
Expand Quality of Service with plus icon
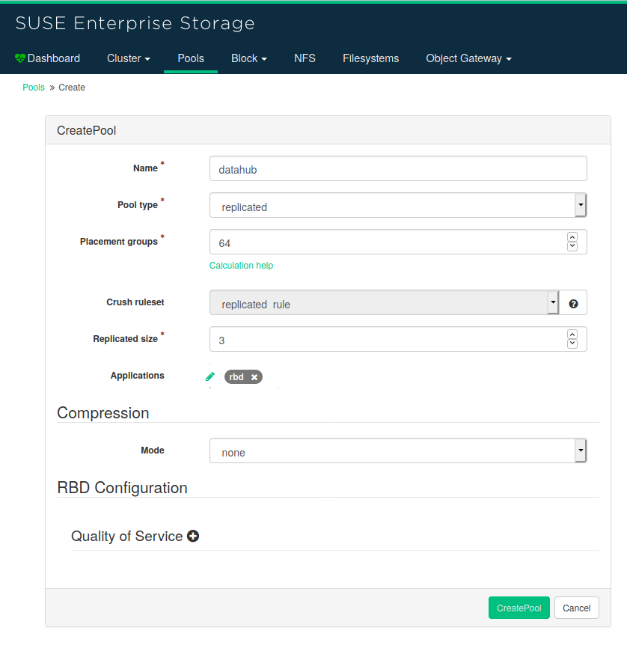point(193,536)
